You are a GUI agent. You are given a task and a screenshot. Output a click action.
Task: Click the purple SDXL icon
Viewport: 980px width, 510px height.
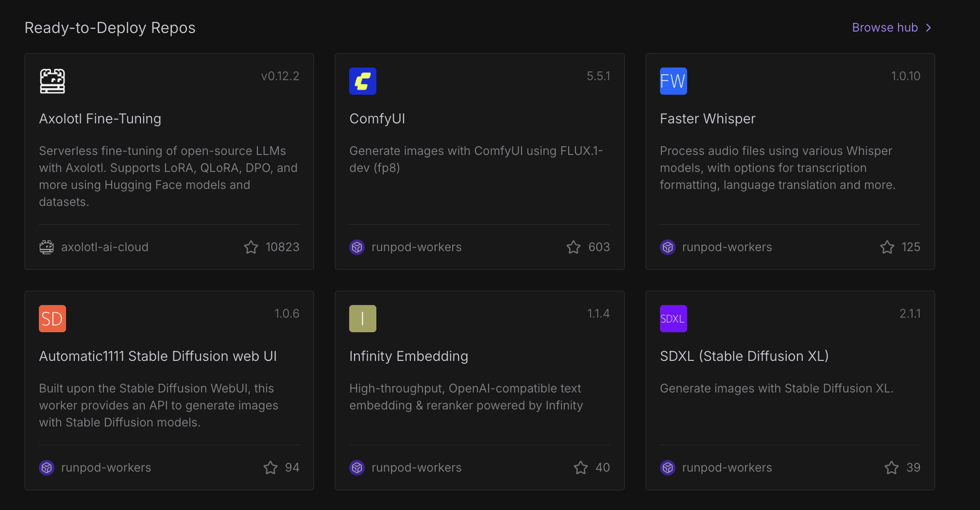(673, 319)
